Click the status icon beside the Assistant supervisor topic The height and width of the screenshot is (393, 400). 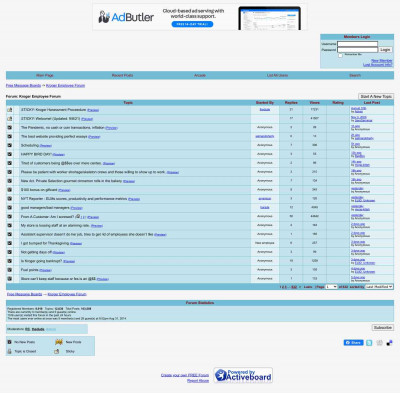tap(9, 234)
